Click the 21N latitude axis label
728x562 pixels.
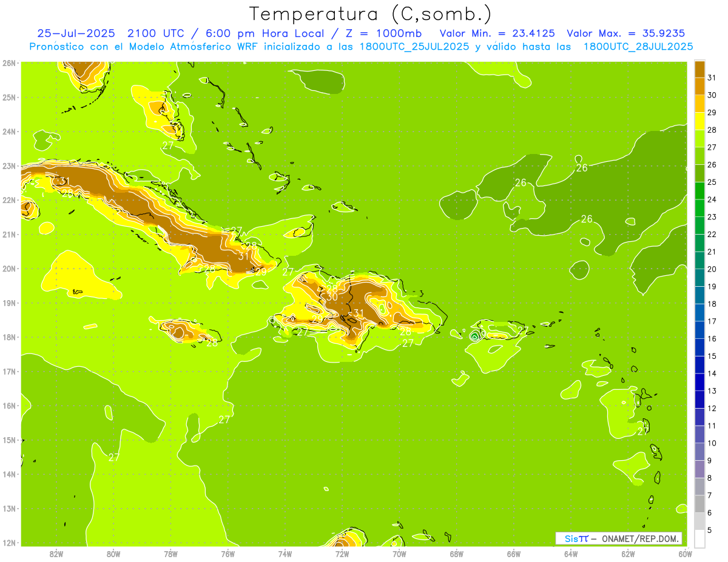click(9, 235)
